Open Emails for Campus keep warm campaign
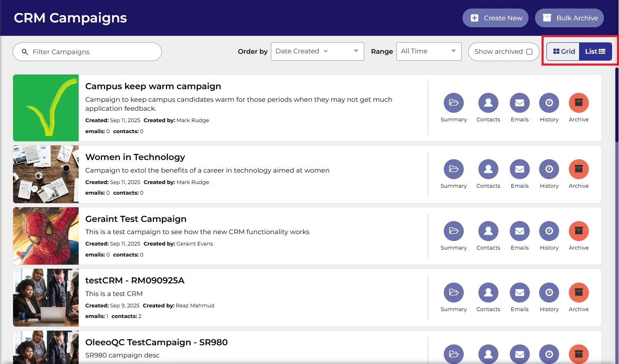619x364 pixels. click(x=520, y=103)
